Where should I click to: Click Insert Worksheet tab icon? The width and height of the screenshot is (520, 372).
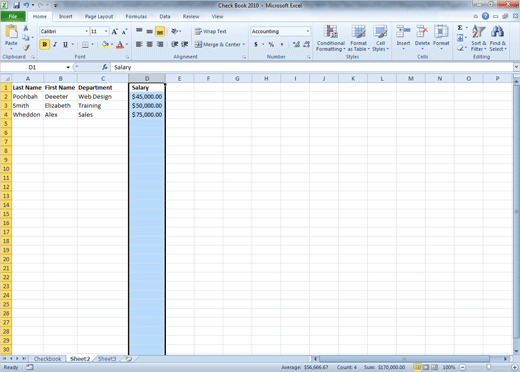click(x=128, y=359)
